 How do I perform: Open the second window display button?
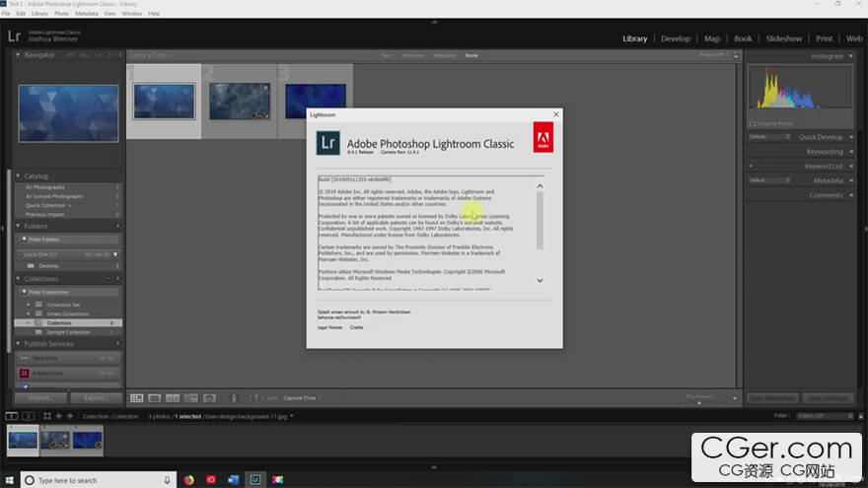(x=28, y=416)
